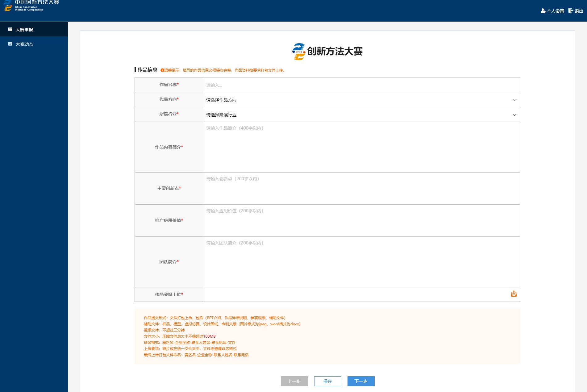Click the 推广应用价值 label
The image size is (587, 392).
pos(169,220)
